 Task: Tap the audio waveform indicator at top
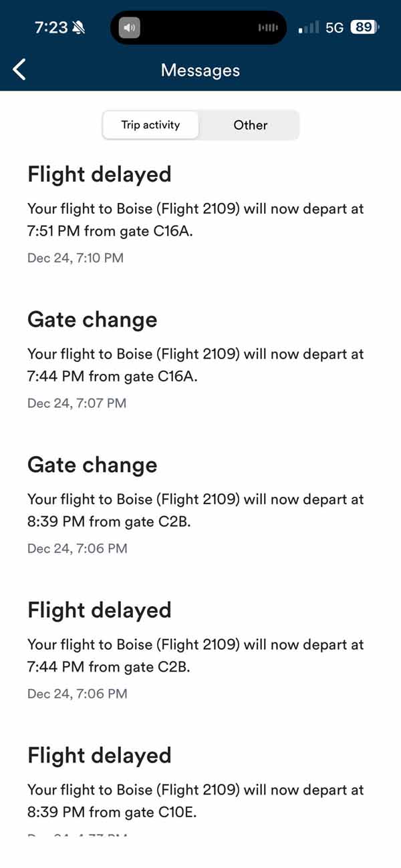[x=267, y=28]
